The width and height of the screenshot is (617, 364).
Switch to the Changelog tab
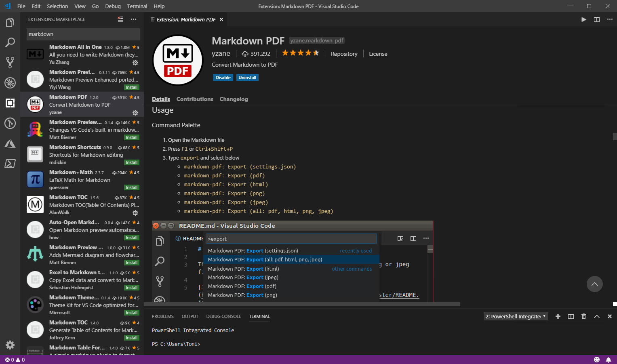click(x=234, y=99)
